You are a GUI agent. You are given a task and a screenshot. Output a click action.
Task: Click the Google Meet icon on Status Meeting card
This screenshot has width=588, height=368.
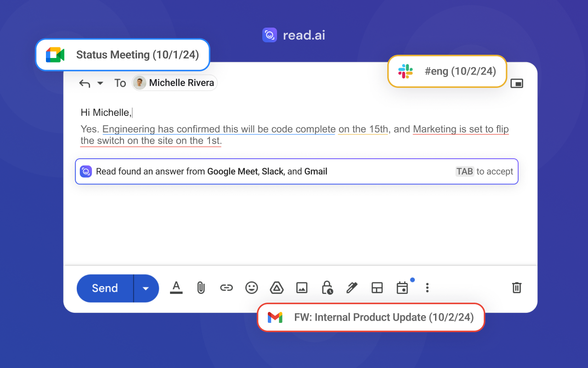click(x=55, y=55)
